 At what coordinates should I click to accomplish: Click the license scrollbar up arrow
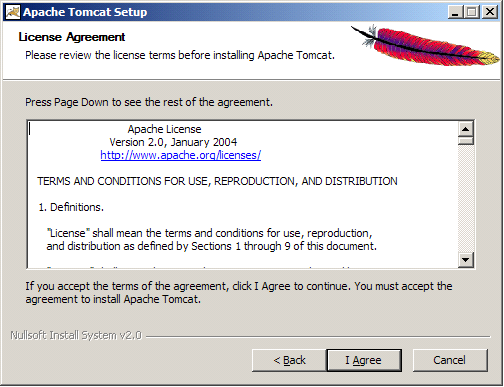tap(466, 129)
